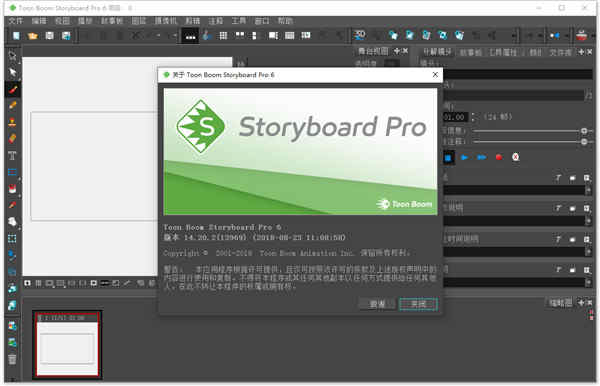Switch to the 文件库 tab
Screen dimensions: 600x386
click(x=561, y=52)
